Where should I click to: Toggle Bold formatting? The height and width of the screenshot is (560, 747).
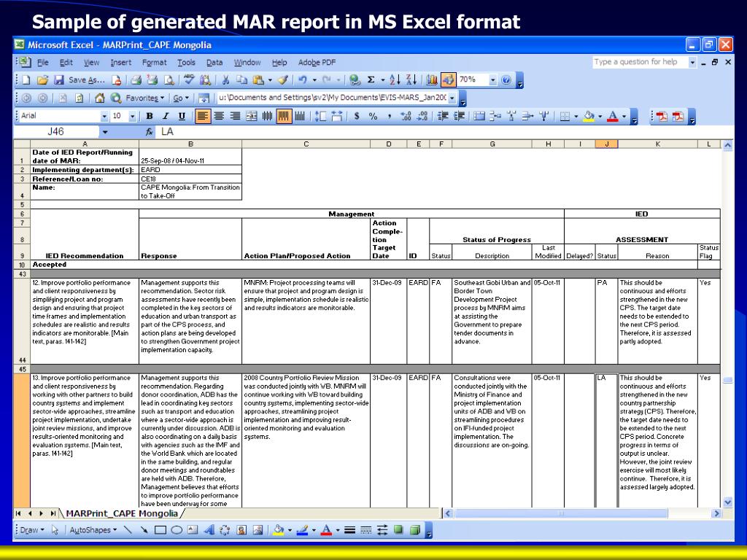click(149, 116)
